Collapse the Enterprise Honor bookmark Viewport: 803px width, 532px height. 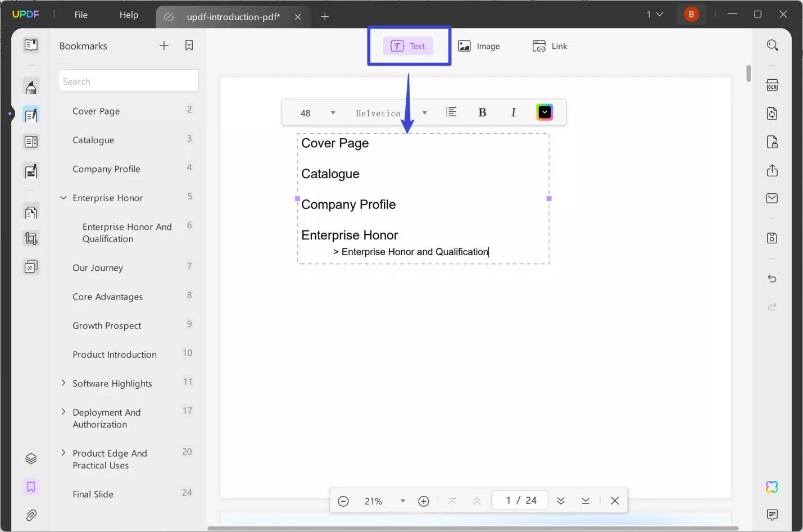pos(63,198)
